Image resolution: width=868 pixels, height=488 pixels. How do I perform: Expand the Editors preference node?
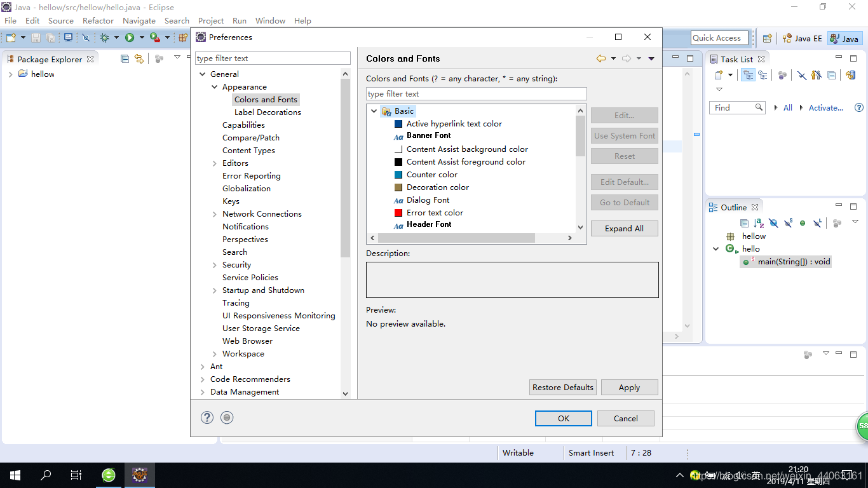[215, 163]
